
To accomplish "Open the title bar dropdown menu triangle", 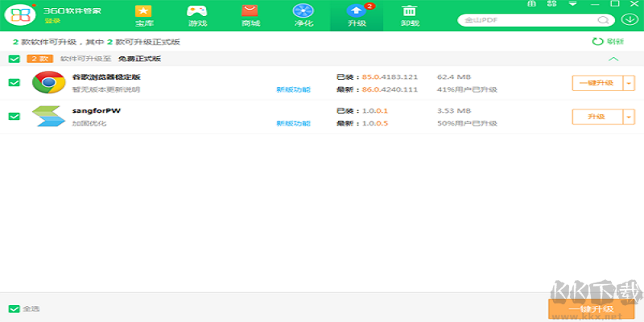I will [572, 4].
